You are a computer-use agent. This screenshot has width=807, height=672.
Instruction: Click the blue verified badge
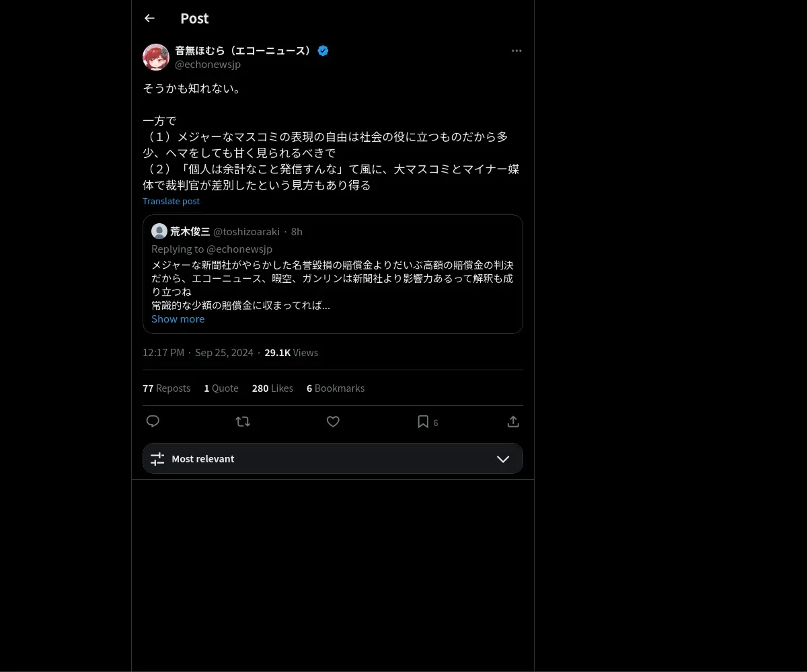tap(323, 50)
